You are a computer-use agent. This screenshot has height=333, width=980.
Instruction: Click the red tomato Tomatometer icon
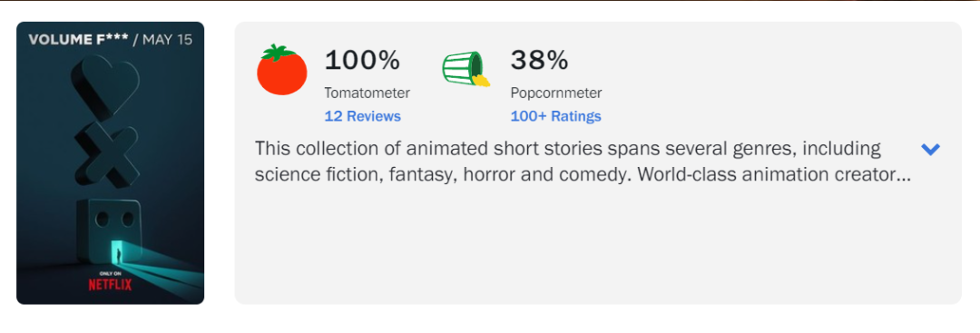coord(282,69)
